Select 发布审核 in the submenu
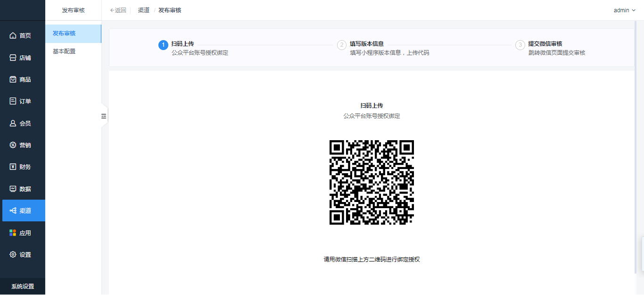Viewport: 644px width, 295px height. click(x=73, y=34)
